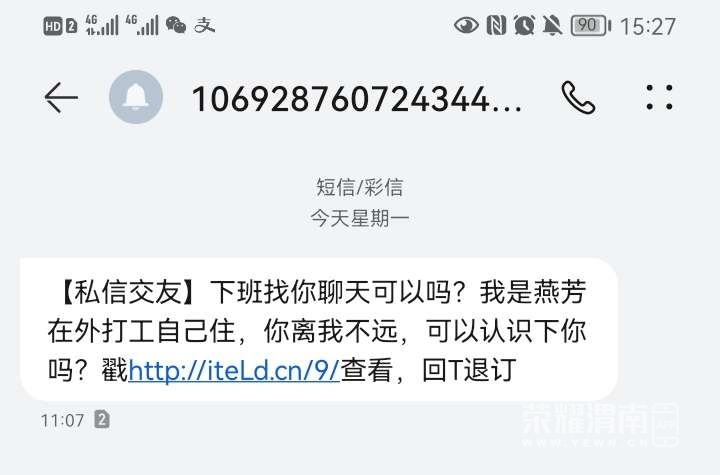
Task: Tap the Alipay status bar icon
Action: coord(204,25)
